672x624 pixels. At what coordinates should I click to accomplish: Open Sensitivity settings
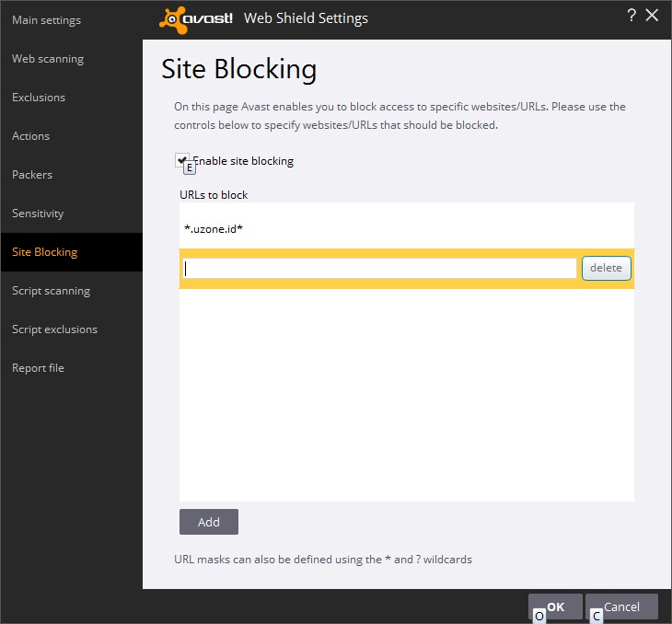[x=38, y=214]
